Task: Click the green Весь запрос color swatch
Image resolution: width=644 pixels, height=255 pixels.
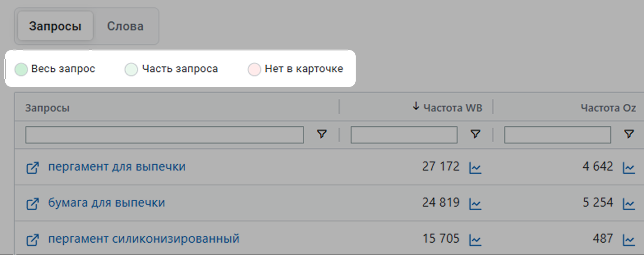Action: point(21,70)
